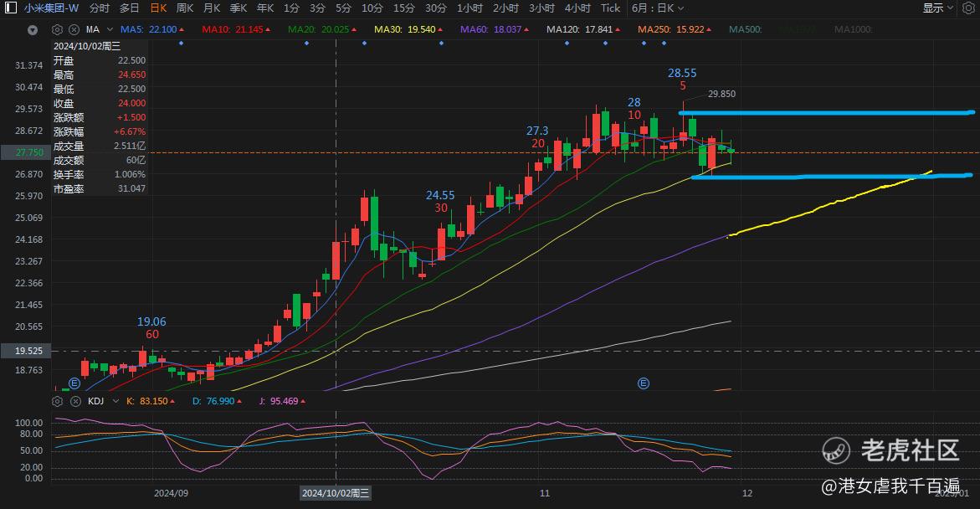The width and height of the screenshot is (980, 509).
Task: Click the 成交量 2.511亿 value
Action: pos(130,146)
